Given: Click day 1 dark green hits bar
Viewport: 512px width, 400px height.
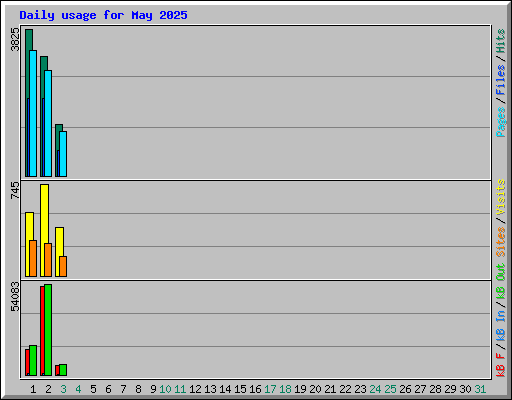Looking at the screenshot, I should (29, 40).
